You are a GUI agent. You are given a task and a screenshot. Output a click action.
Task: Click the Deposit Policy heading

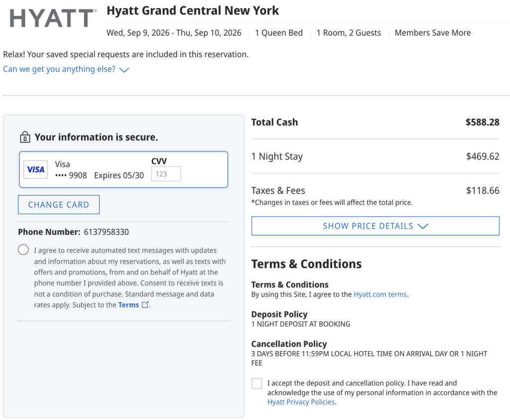click(279, 314)
